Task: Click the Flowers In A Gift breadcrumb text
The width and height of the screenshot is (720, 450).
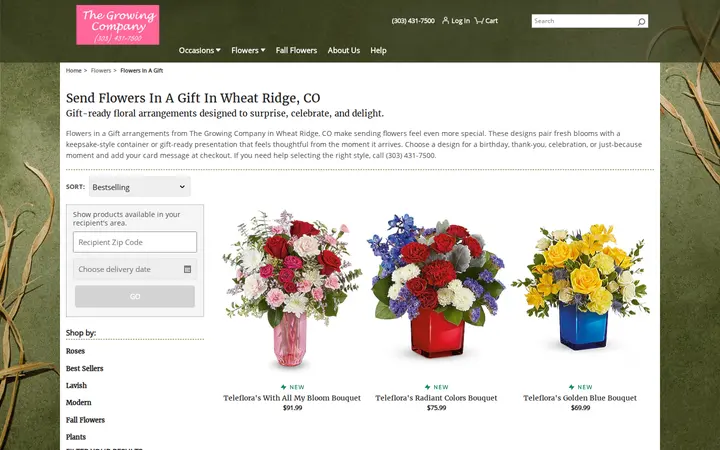Action: [x=141, y=71]
